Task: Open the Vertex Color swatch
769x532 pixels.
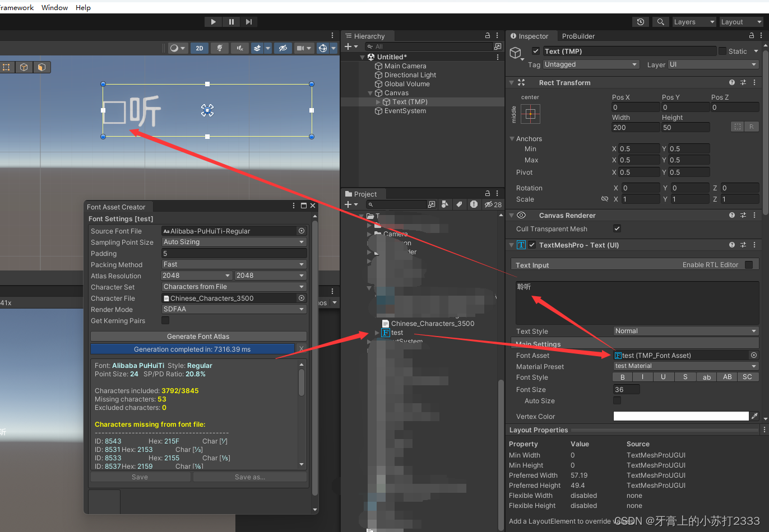Action: pyautogui.click(x=680, y=416)
